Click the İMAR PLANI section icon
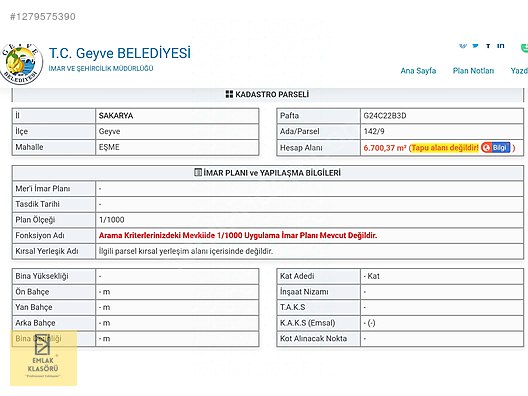The height and width of the screenshot is (396, 528). 198,172
